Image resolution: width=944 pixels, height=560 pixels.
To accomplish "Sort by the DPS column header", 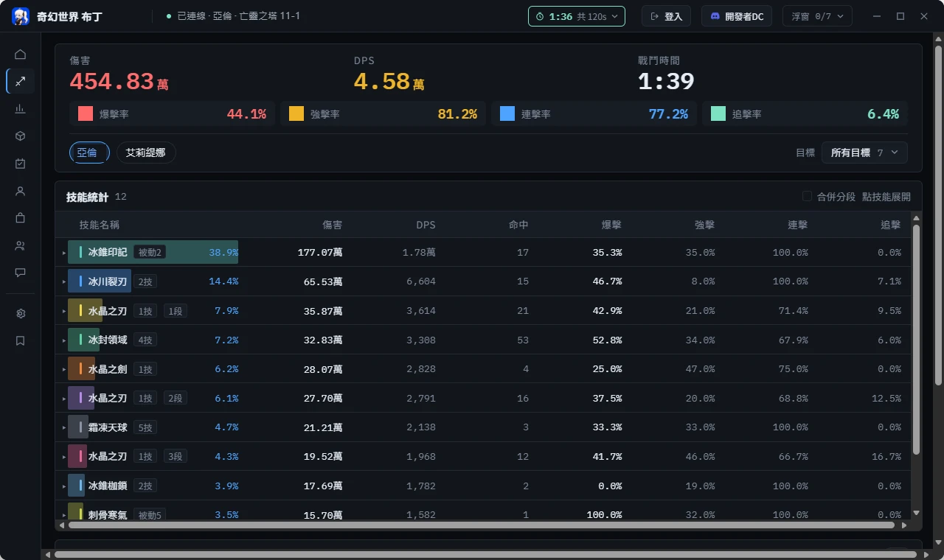I will click(426, 225).
